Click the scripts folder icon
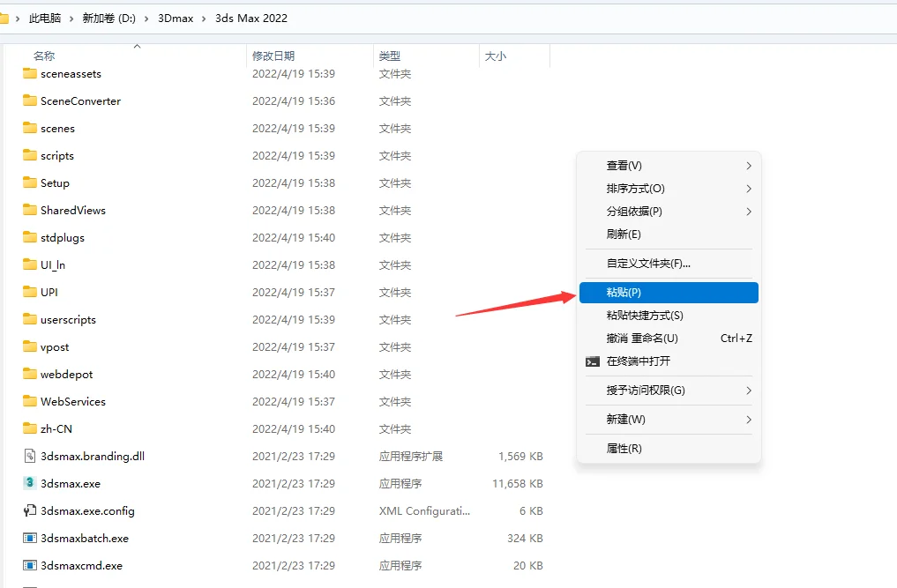Screen dimensions: 897x588 click(x=30, y=155)
